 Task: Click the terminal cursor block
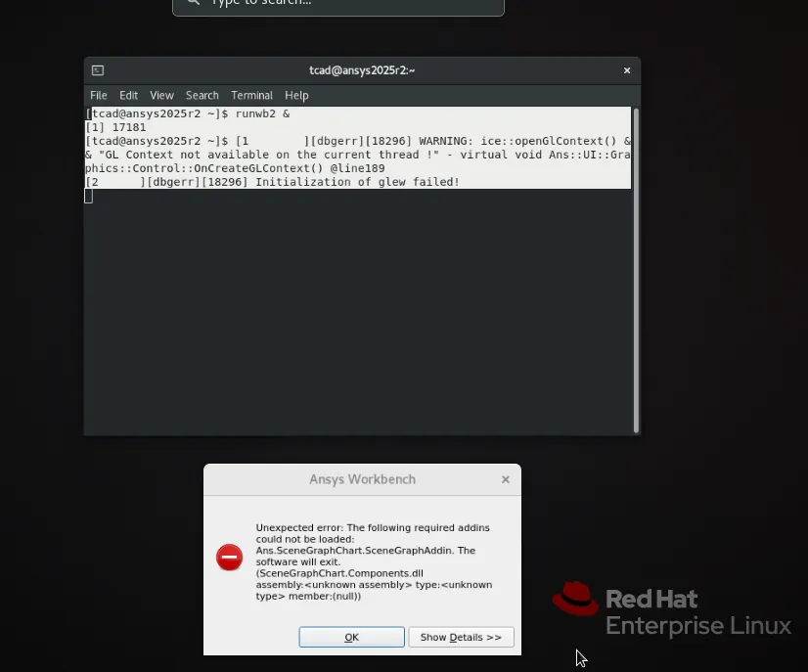(x=89, y=196)
